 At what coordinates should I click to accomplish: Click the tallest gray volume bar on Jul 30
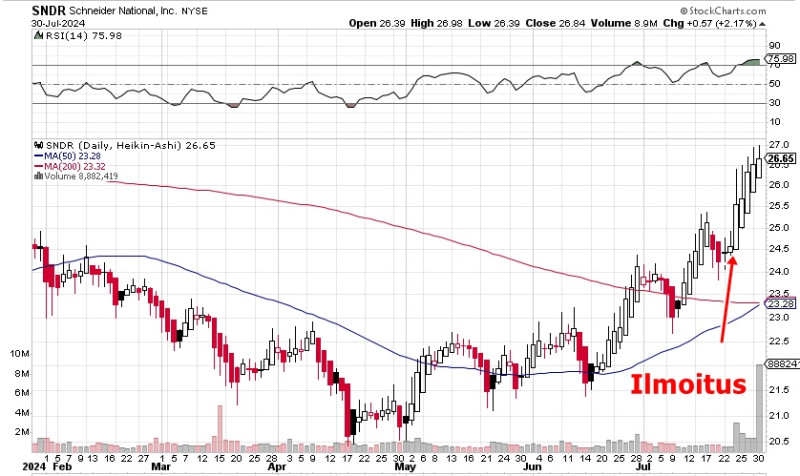coord(759,408)
